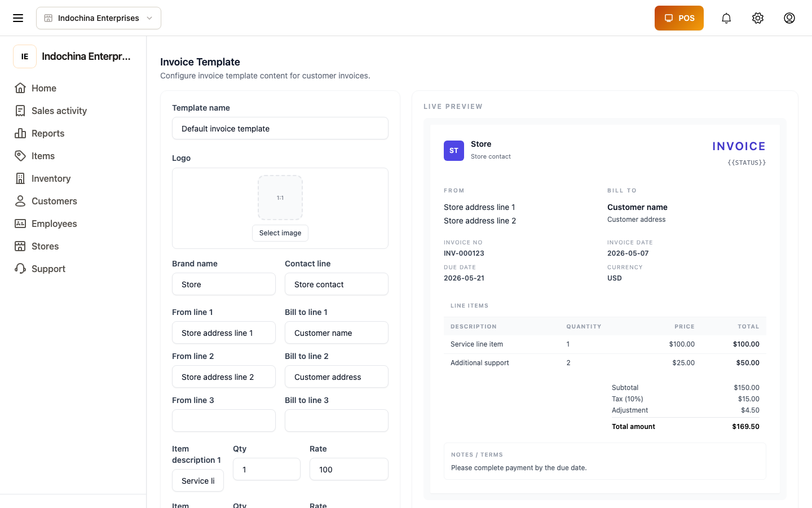Edit the From line 2 field

coord(224,376)
